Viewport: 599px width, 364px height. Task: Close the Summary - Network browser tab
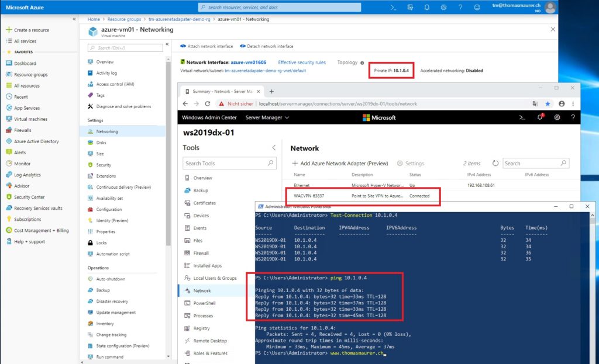point(258,92)
